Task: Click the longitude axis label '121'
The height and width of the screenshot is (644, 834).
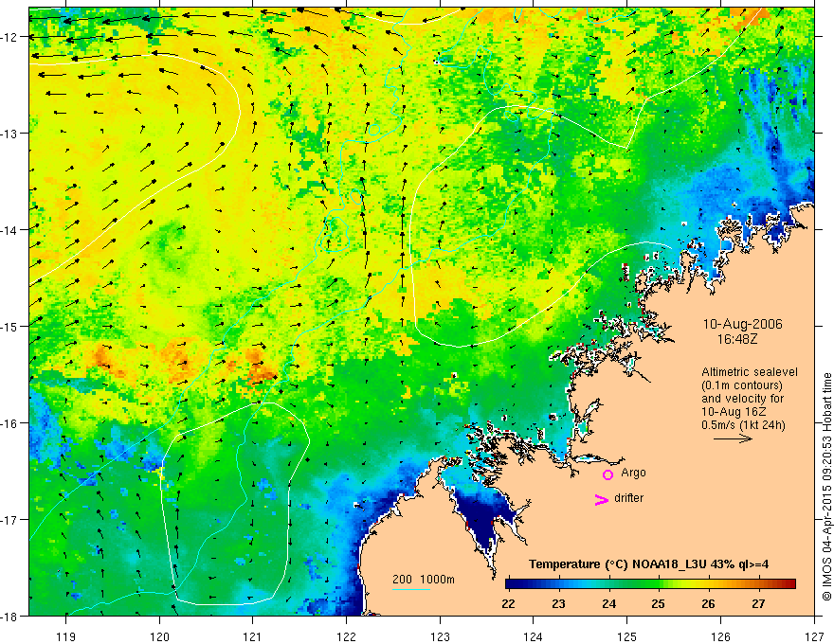Action: (x=253, y=636)
